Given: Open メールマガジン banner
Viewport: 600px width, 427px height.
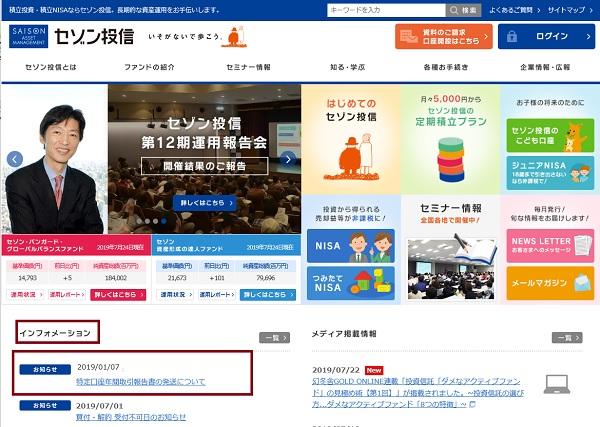Looking at the screenshot, I should point(550,283).
